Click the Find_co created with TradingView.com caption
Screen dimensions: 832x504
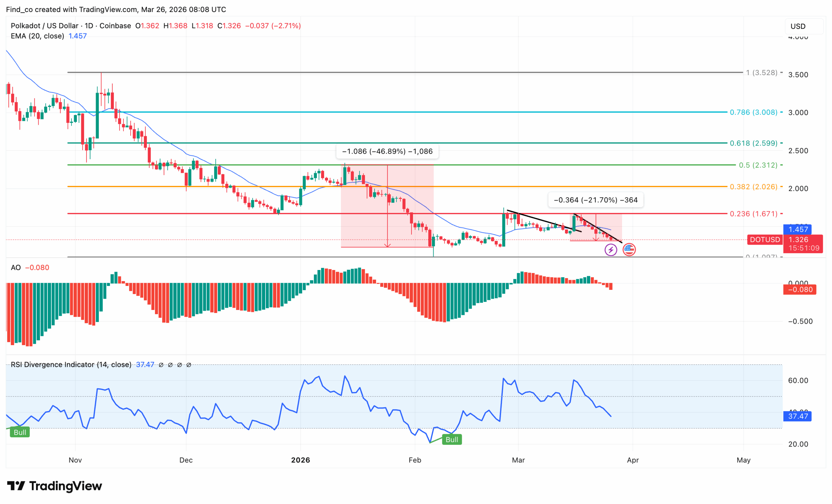click(116, 9)
